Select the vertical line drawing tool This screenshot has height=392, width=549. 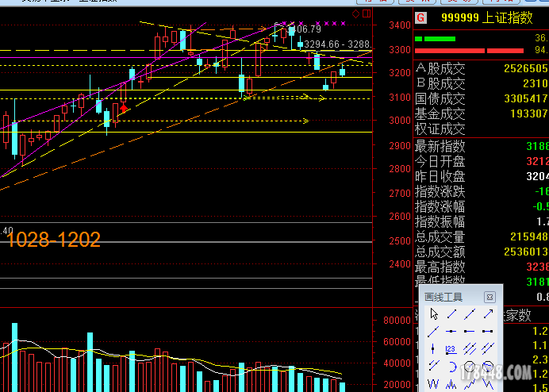[433, 348]
